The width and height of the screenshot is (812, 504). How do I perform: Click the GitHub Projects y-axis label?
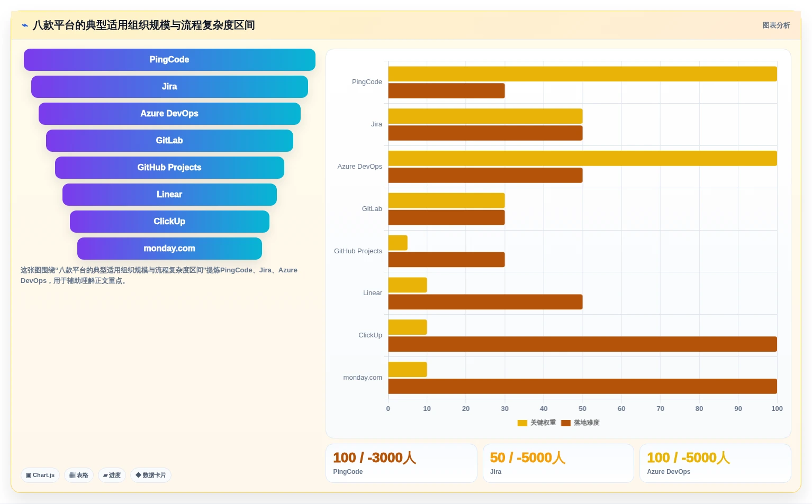(x=358, y=251)
